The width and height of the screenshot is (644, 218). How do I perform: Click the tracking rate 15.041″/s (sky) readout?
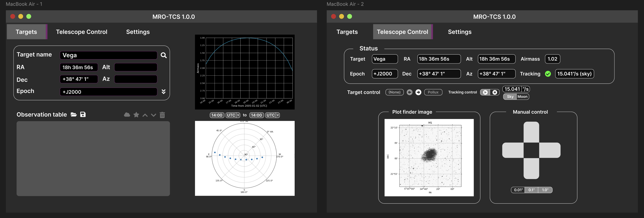click(x=574, y=74)
